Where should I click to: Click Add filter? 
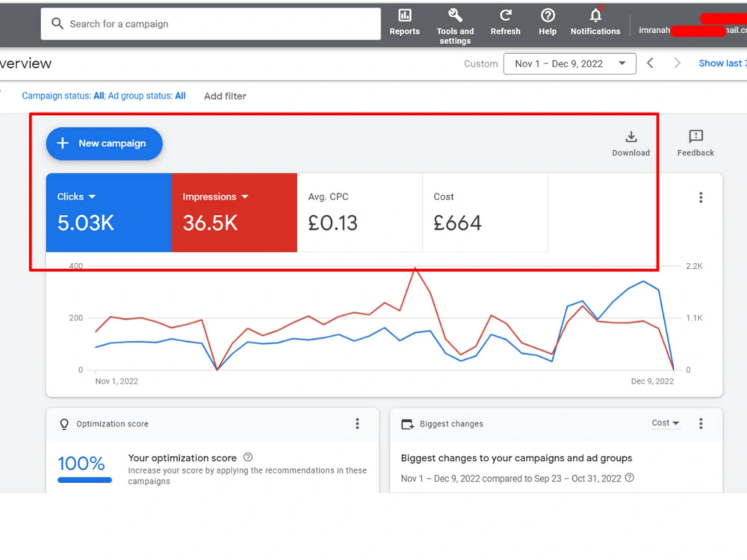tap(225, 96)
